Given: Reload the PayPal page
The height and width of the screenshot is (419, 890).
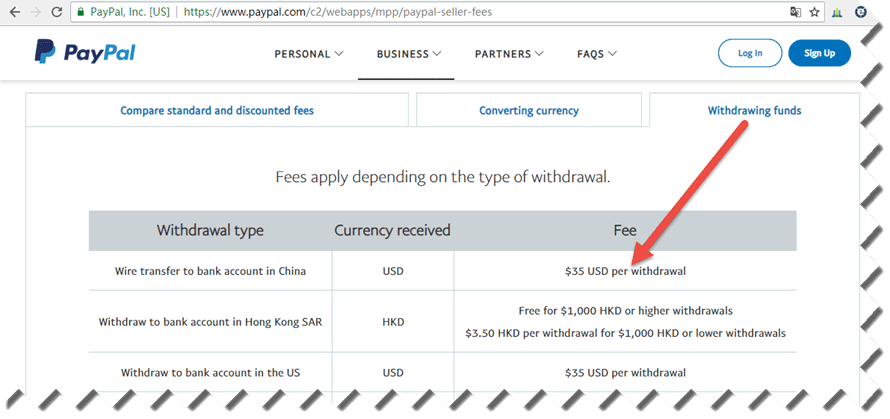Looking at the screenshot, I should (57, 12).
